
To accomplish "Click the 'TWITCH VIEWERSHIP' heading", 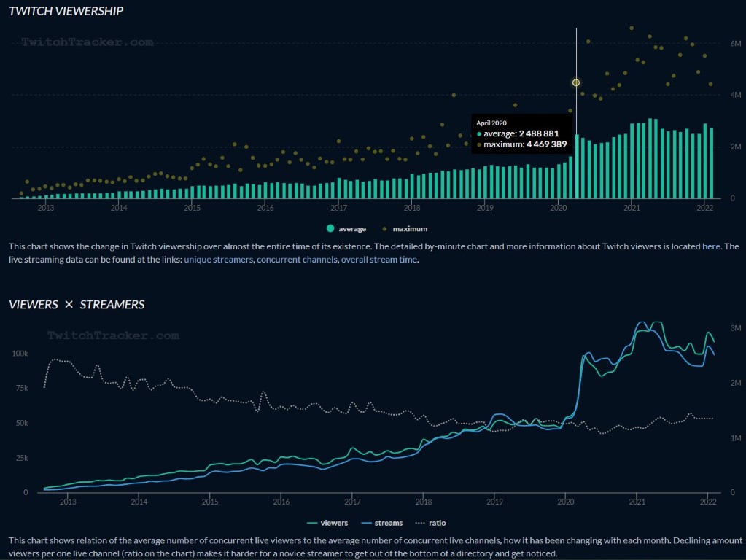I will (x=66, y=11).
